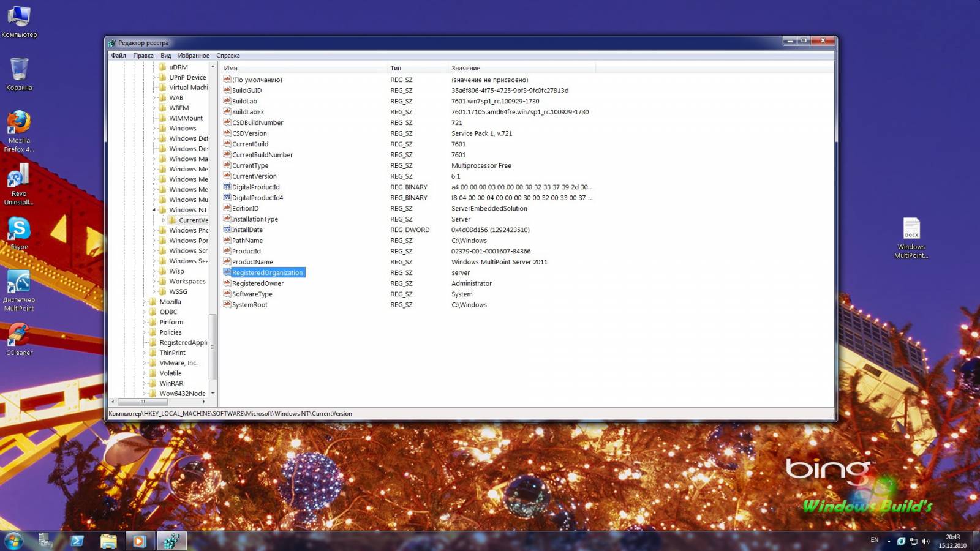Viewport: 980px width, 551px height.
Task: Click the tree horizontal scrollbar thumb
Action: [143, 402]
